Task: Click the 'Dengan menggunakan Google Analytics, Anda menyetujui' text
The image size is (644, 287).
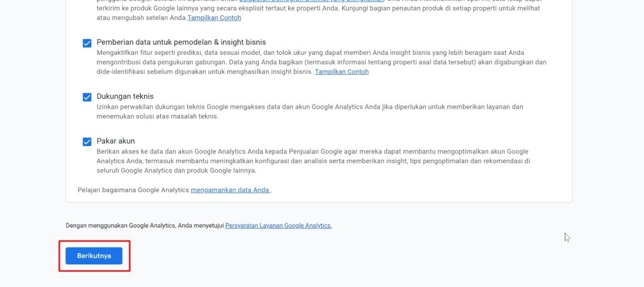Action: pyautogui.click(x=145, y=225)
